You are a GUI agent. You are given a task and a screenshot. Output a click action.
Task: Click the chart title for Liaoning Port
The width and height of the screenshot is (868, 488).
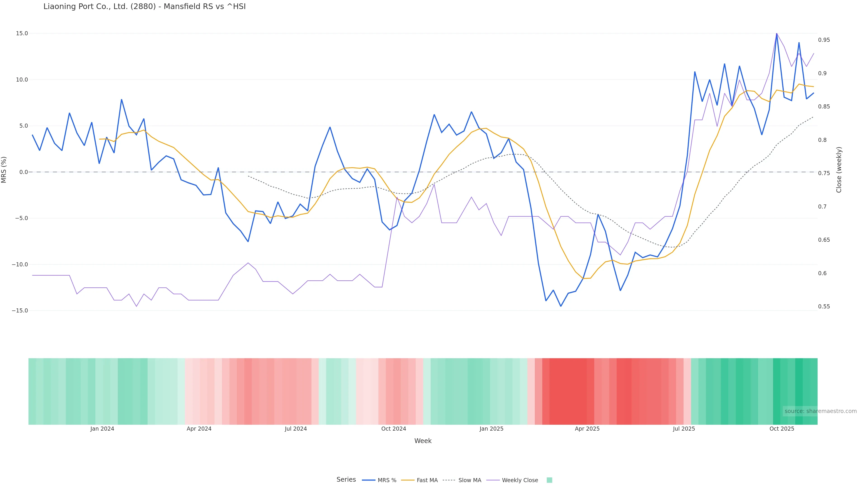point(145,7)
